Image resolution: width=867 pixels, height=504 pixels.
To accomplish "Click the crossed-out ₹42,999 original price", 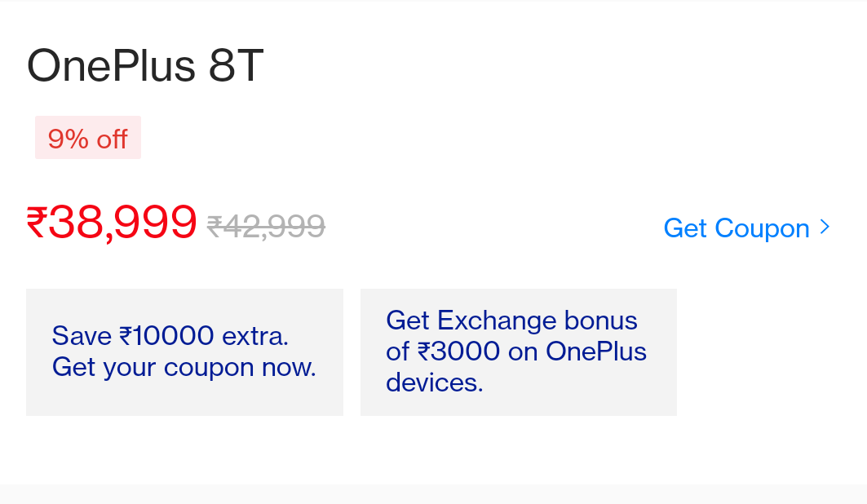I will pyautogui.click(x=266, y=226).
